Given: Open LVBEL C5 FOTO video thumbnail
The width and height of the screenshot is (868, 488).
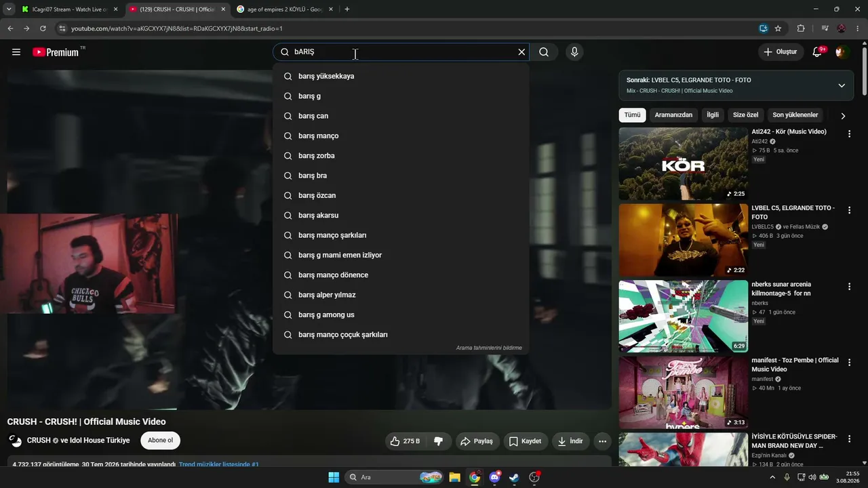Looking at the screenshot, I should (684, 240).
